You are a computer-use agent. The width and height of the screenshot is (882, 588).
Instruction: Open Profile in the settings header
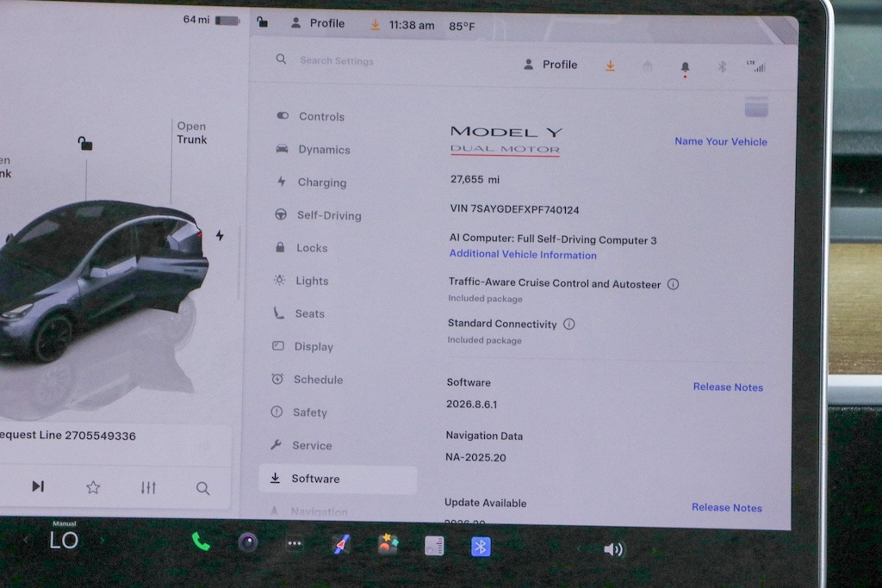(550, 65)
